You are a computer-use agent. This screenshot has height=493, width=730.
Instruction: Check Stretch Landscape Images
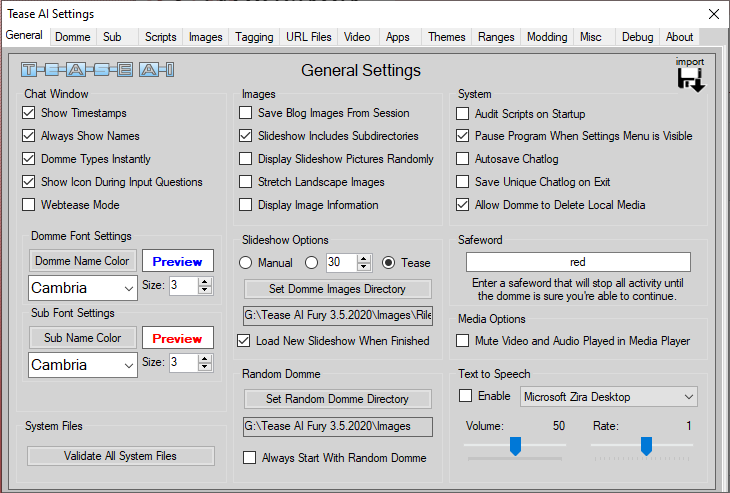coord(245,182)
